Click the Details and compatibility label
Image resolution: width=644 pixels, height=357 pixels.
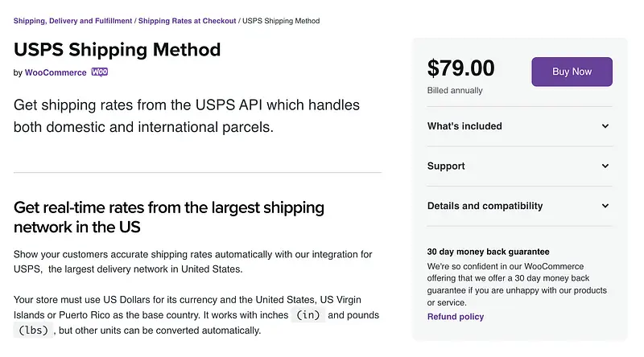tap(485, 206)
